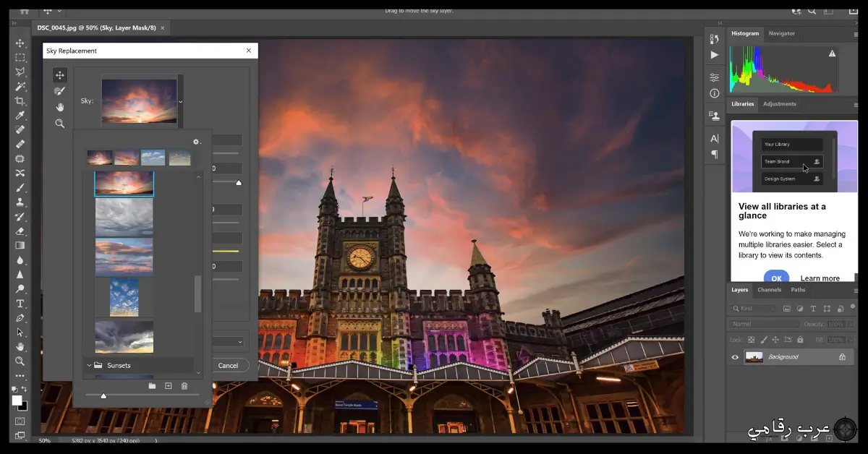Toggle the Background layer lock icon
The width and height of the screenshot is (868, 454).
tap(842, 357)
